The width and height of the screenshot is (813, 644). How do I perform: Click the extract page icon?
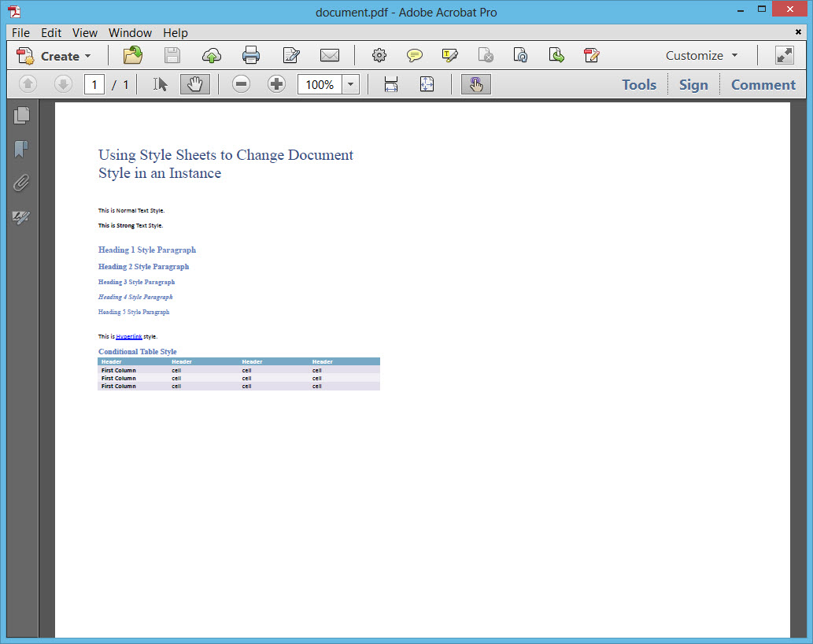[x=556, y=55]
